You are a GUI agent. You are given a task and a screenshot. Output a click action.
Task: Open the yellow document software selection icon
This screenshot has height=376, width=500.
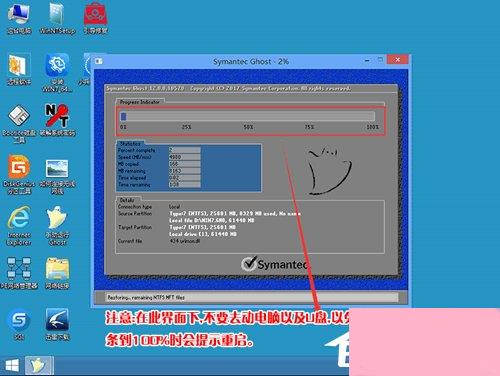pyautogui.click(x=19, y=69)
